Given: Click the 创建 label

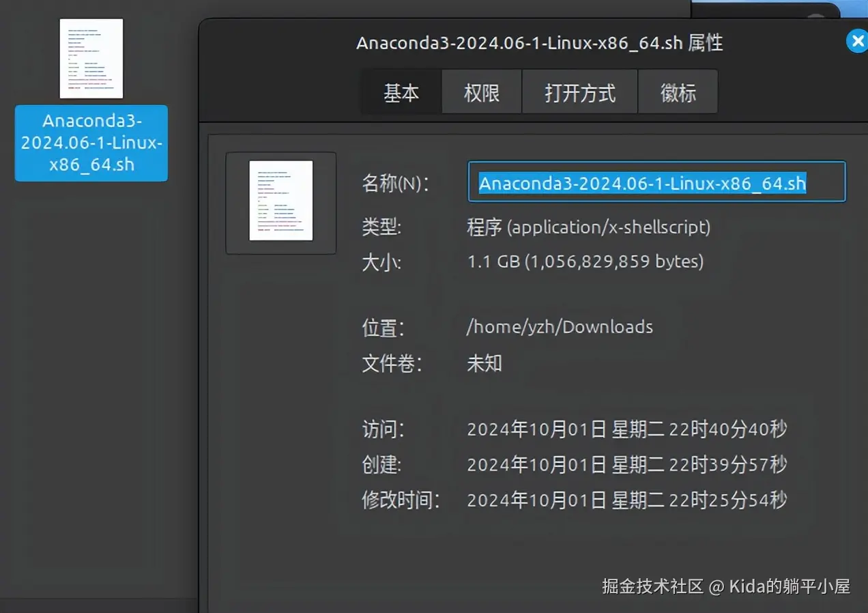Looking at the screenshot, I should pyautogui.click(x=382, y=465).
